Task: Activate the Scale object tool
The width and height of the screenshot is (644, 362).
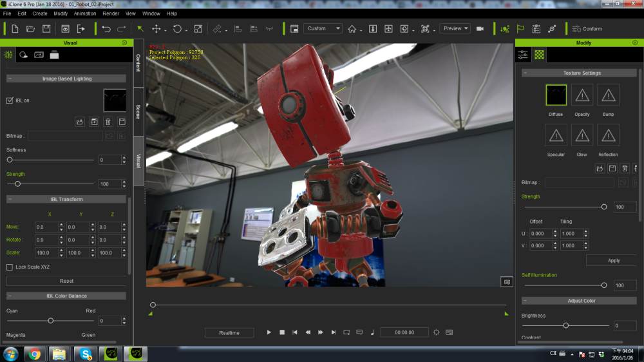Action: (198, 28)
